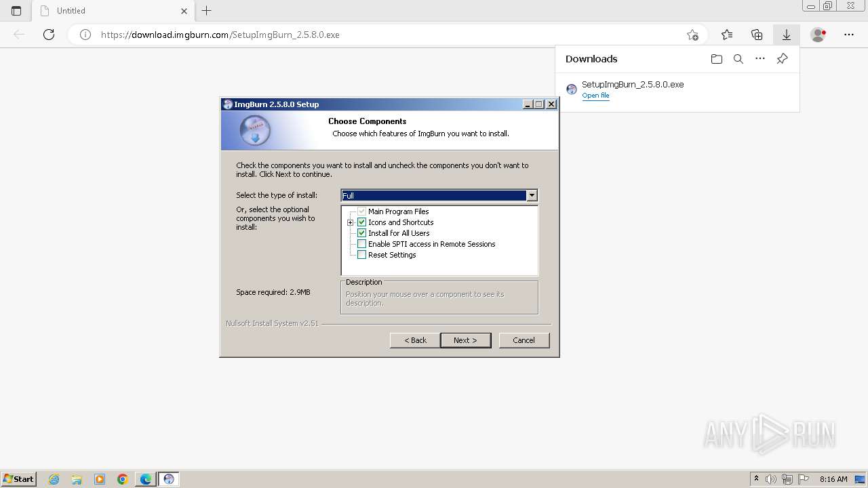Show hidden system tray icons
This screenshot has width=868, height=488.
click(x=756, y=479)
